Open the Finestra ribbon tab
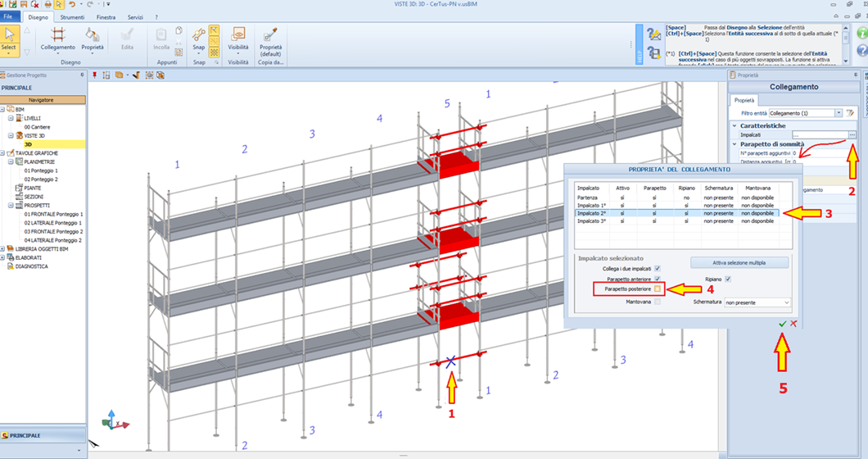Viewport: 868px width, 459px height. click(x=106, y=16)
